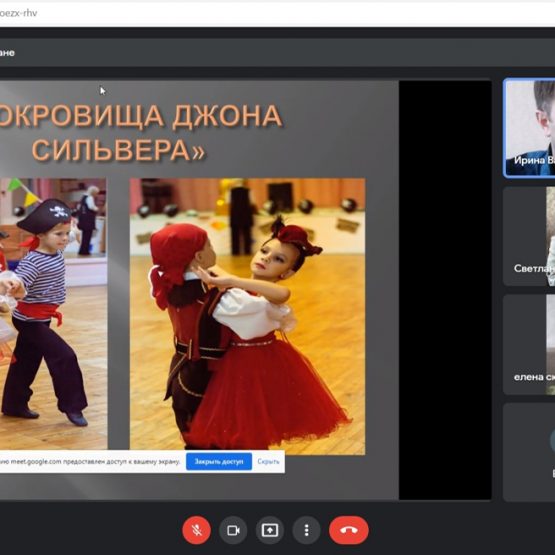
Task: Click the pirate boy photo on the slide
Action: [53, 314]
